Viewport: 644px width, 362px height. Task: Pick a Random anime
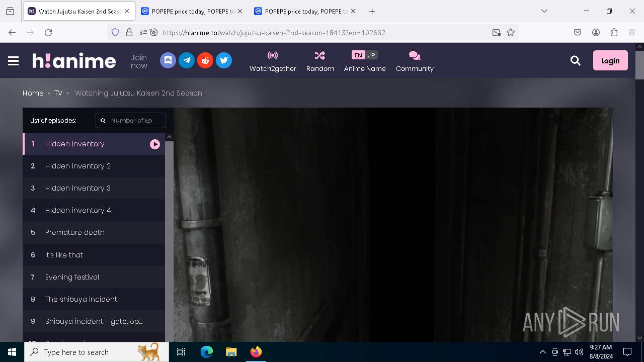pos(320,61)
